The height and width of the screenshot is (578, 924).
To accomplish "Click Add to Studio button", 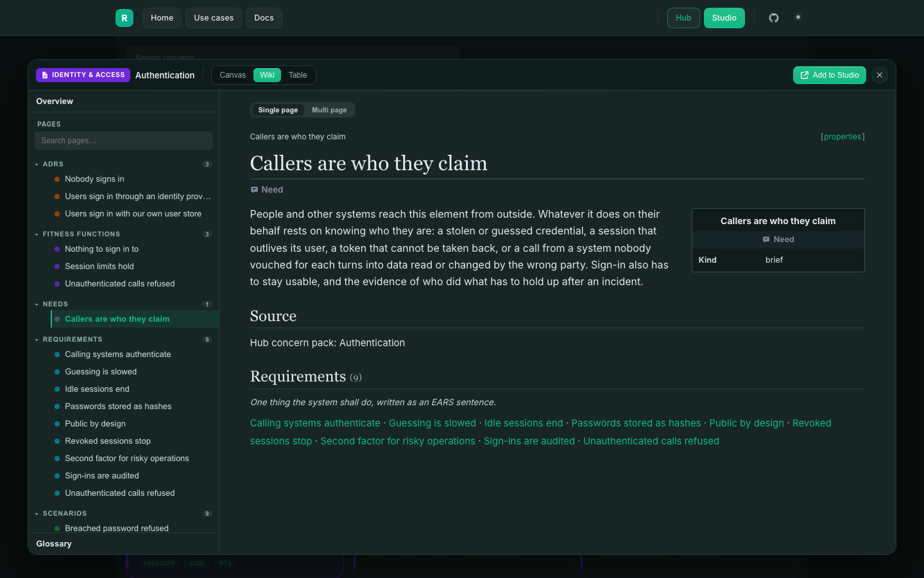I will click(830, 75).
